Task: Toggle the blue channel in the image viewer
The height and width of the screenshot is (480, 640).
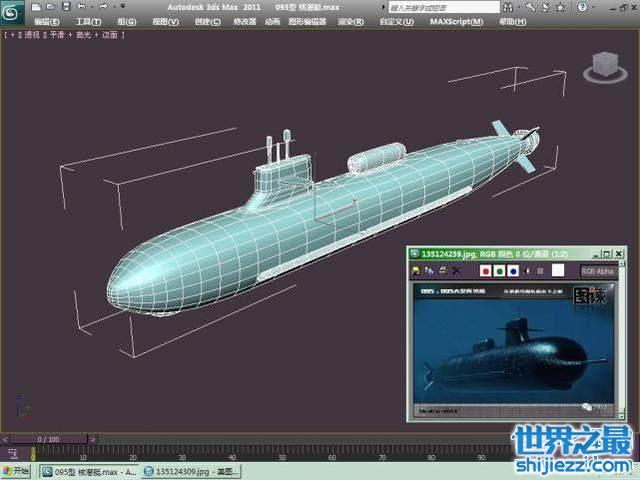Action: (512, 270)
